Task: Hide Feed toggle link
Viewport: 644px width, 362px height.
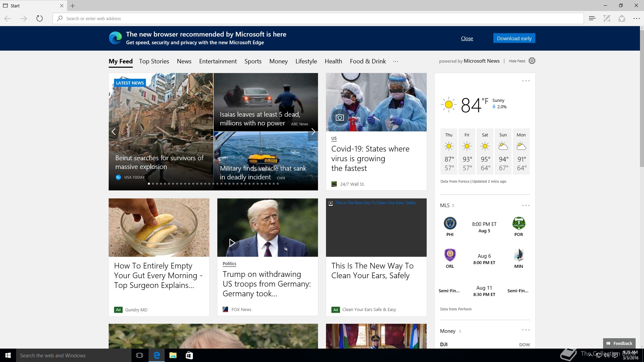Action: point(517,61)
